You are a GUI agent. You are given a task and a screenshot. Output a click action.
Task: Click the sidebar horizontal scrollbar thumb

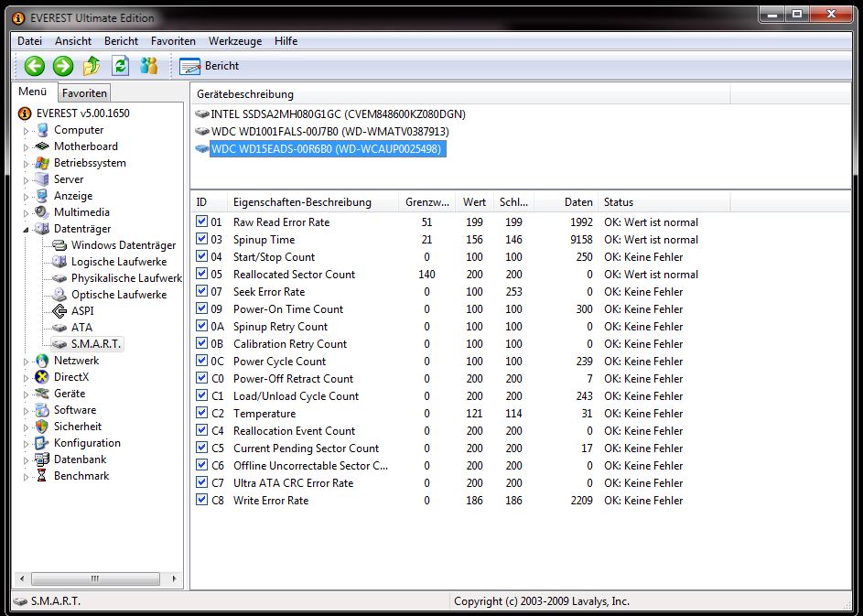95,578
